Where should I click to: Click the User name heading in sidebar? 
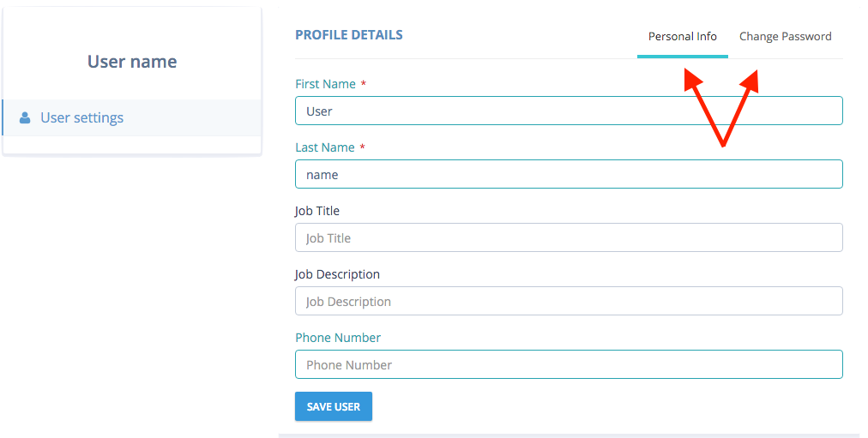click(x=132, y=62)
